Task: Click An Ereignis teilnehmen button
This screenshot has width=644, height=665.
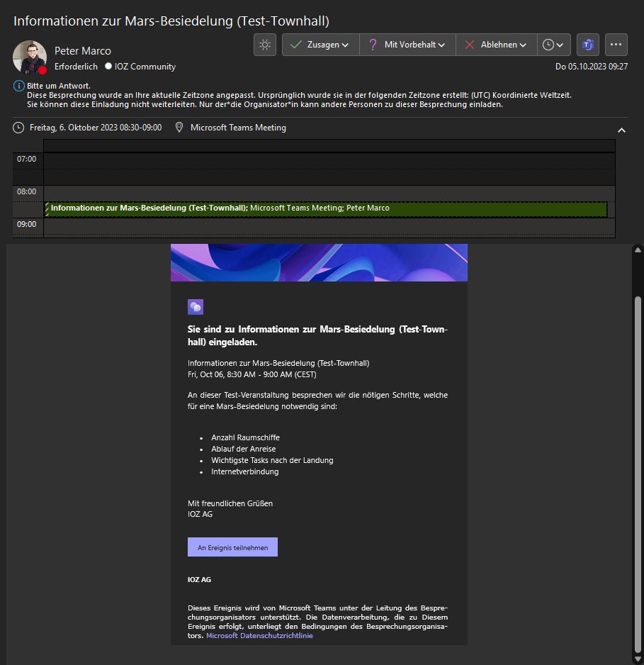Action: (232, 547)
